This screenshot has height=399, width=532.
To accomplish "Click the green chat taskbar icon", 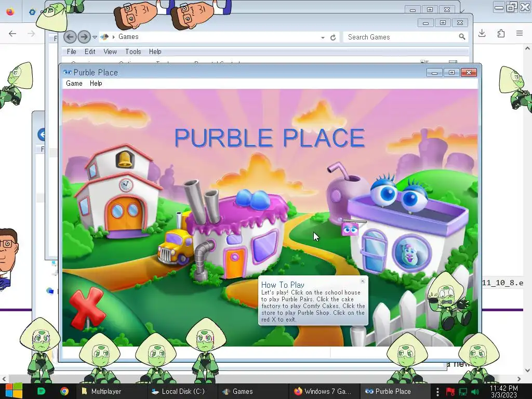I will click(41, 391).
